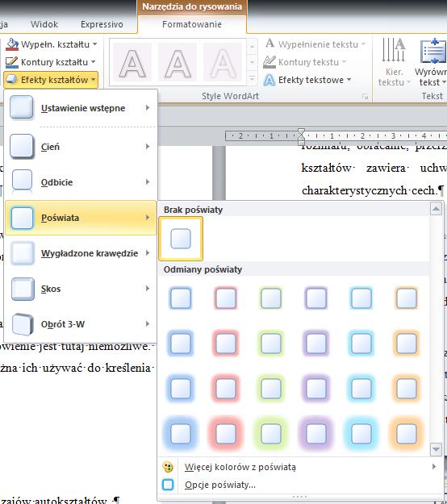Apply largest red glow in fourth row

[x=226, y=433]
